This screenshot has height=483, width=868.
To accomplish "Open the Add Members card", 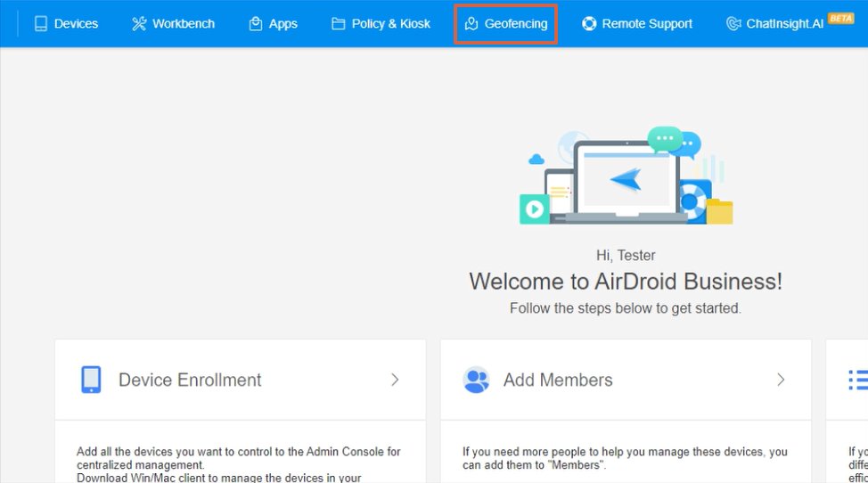I will coord(626,380).
